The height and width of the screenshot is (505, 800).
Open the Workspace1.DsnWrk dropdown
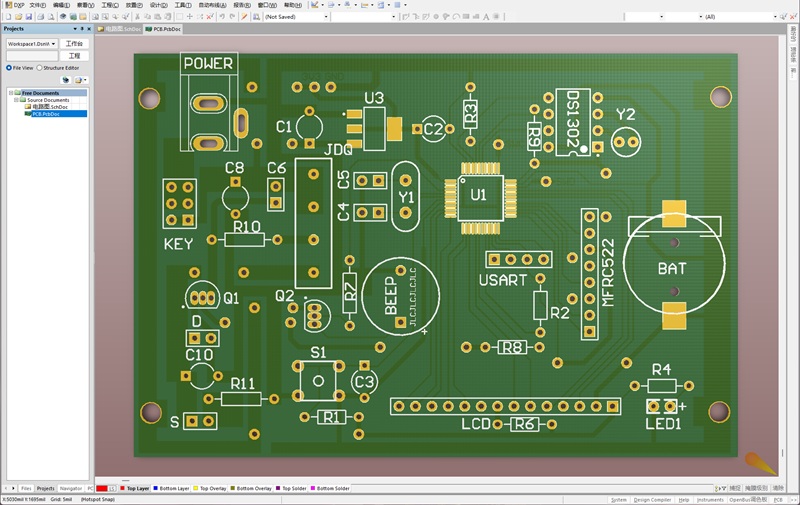click(32, 44)
